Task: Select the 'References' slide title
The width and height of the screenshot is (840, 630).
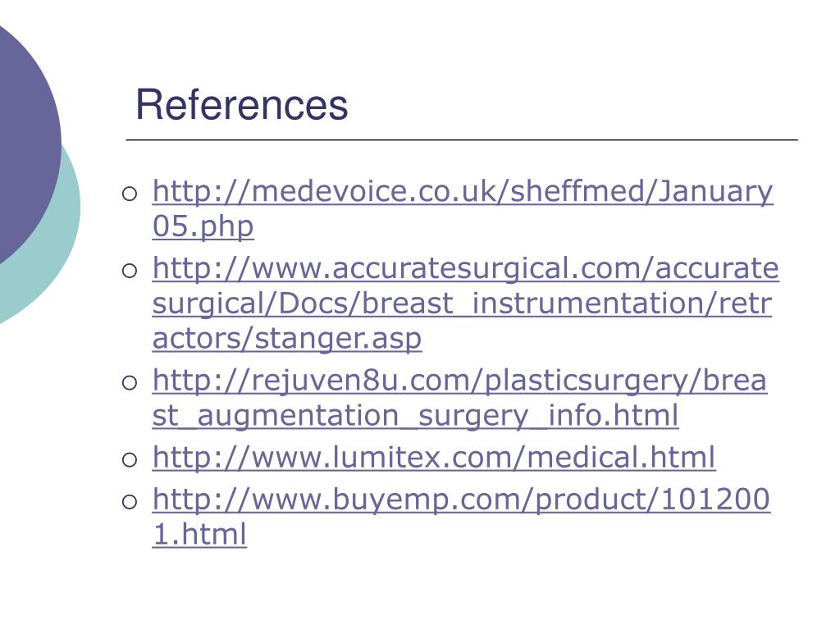Action: (242, 104)
